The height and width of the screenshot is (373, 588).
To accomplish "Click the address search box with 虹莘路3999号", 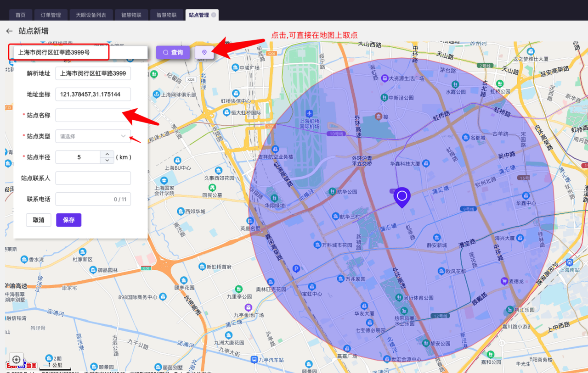I will point(81,52).
